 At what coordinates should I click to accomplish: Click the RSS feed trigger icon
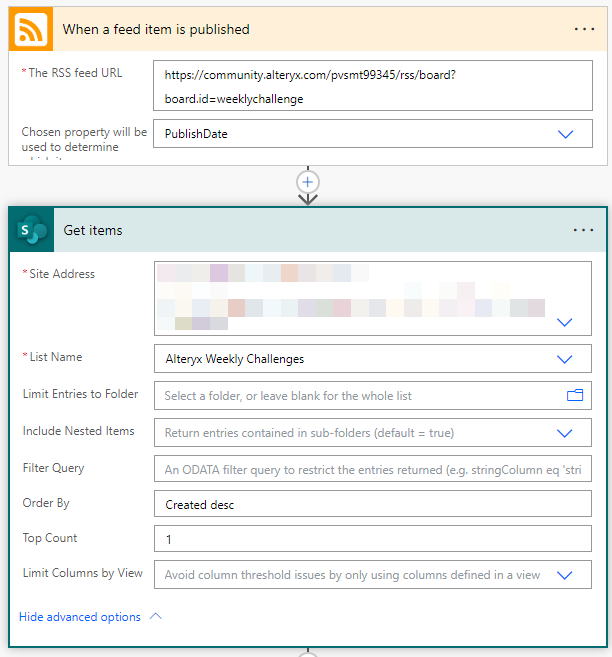click(x=31, y=29)
